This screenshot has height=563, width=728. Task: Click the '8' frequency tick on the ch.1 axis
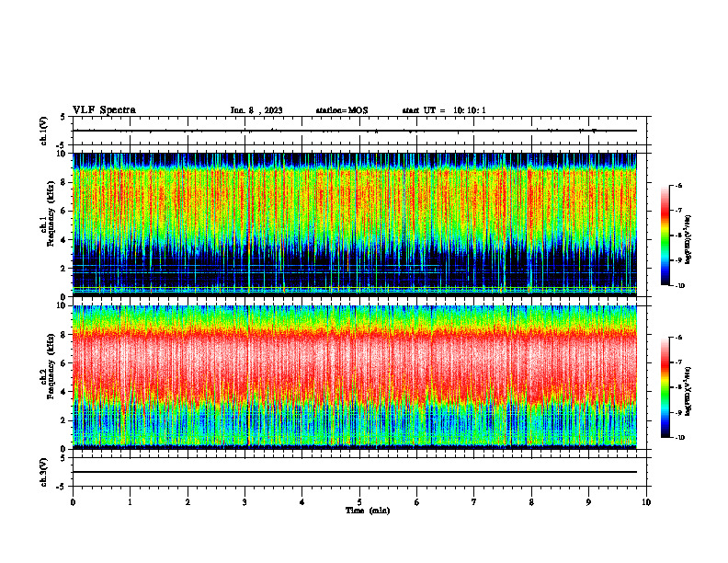pyautogui.click(x=63, y=182)
